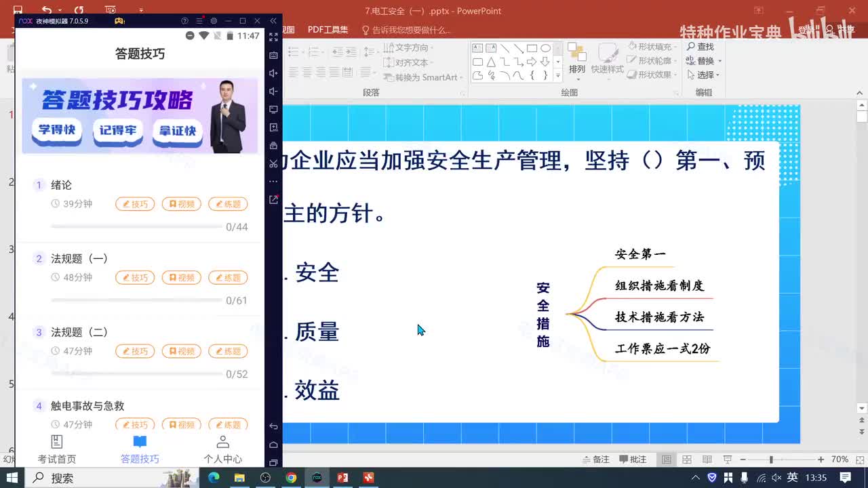
Task: Select oval shape in shapes gallery
Action: [x=545, y=48]
